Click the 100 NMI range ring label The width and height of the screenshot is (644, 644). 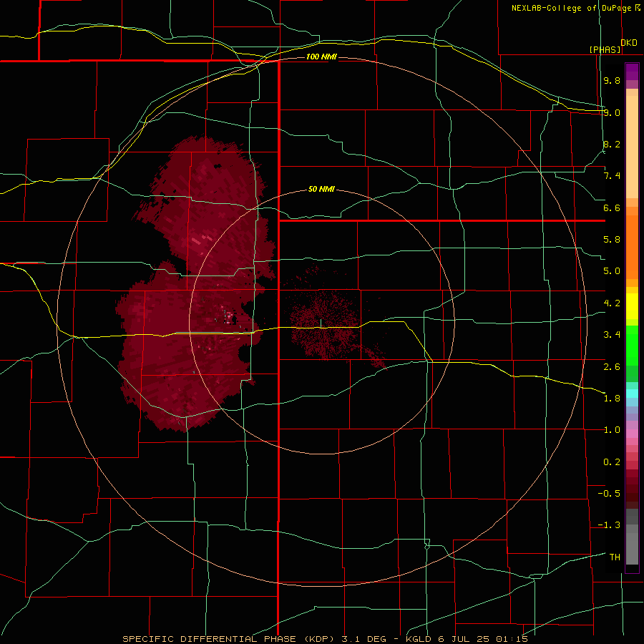[321, 57]
